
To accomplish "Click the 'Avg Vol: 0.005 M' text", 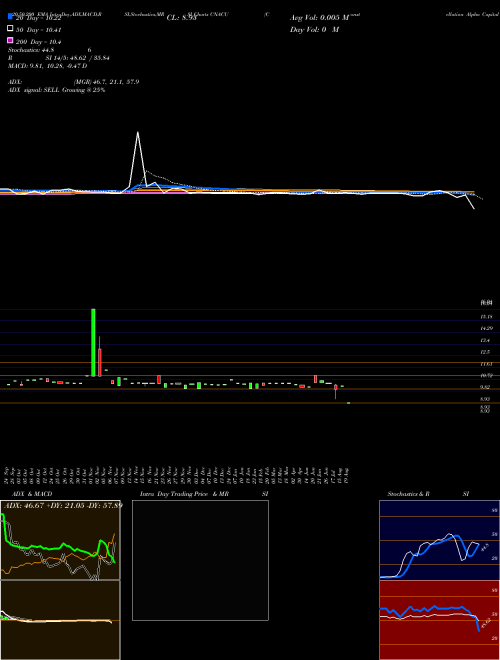I will (x=320, y=18).
